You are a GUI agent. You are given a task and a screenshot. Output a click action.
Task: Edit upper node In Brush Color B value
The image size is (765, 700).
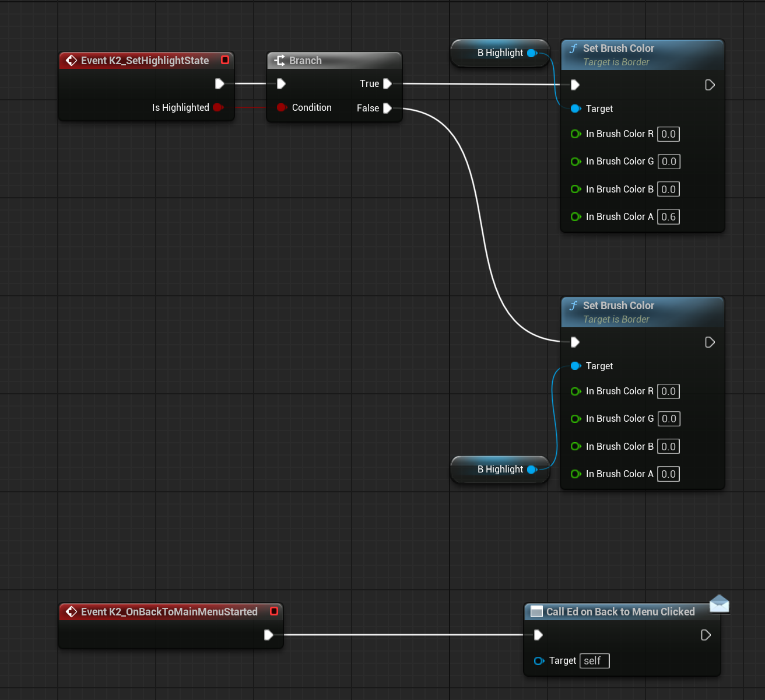click(x=668, y=190)
